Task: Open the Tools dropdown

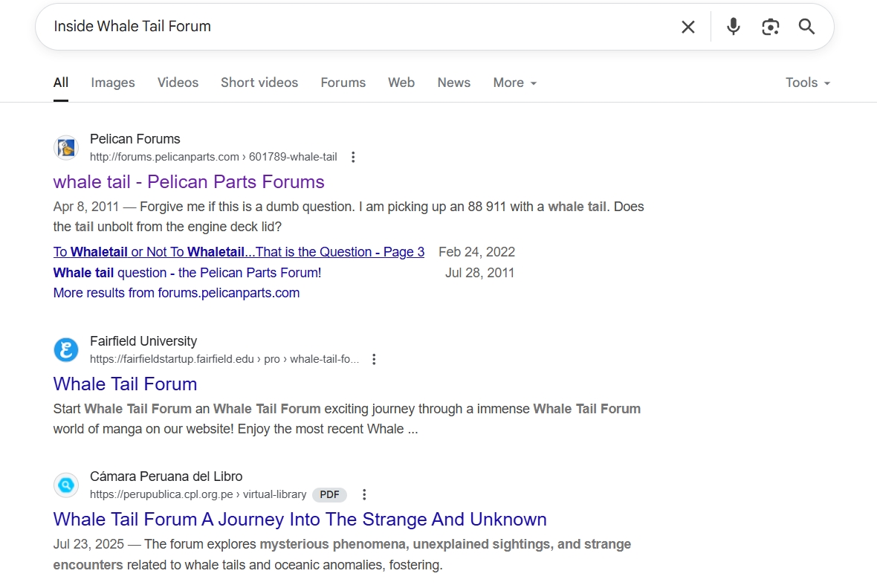Action: coord(808,83)
